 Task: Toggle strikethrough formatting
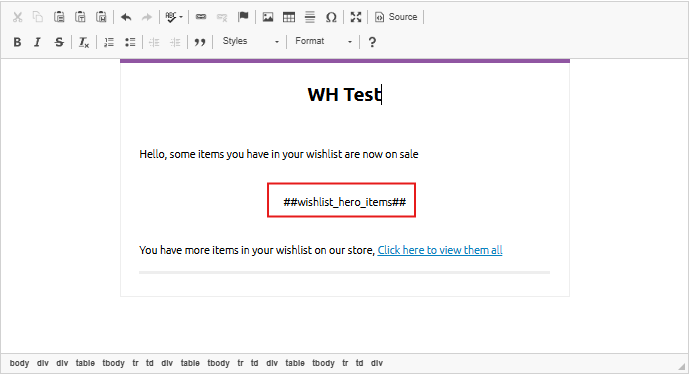coord(59,42)
